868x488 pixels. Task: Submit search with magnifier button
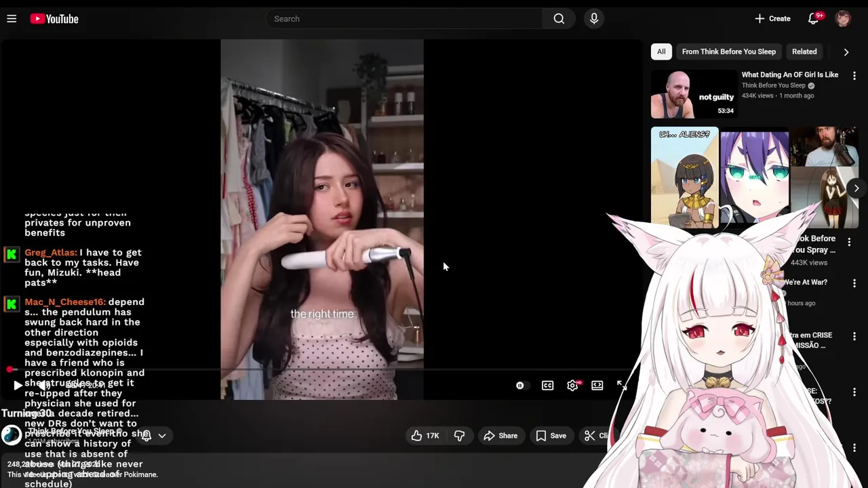pos(559,19)
